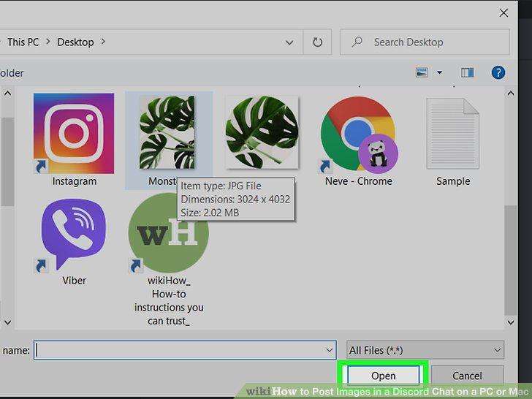Click the file list vertical scrollbar thumb
The width and height of the screenshot is (532, 399).
click(x=511, y=260)
